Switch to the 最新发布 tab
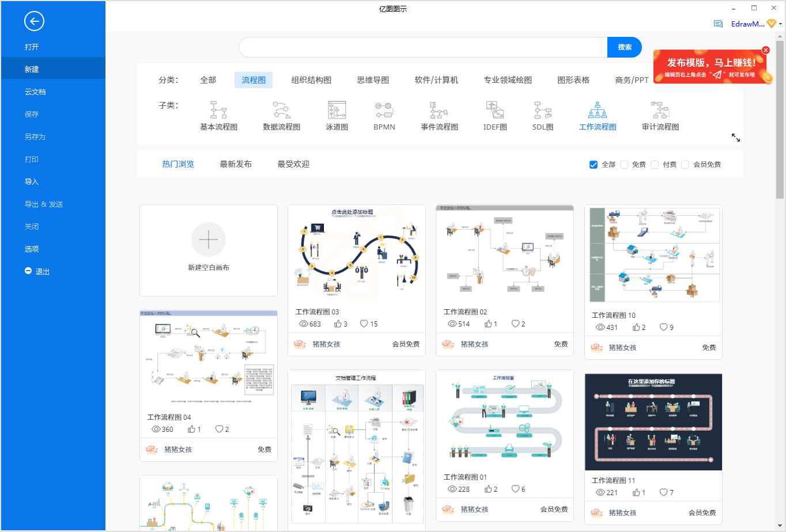This screenshot has height=532, width=786. click(236, 164)
